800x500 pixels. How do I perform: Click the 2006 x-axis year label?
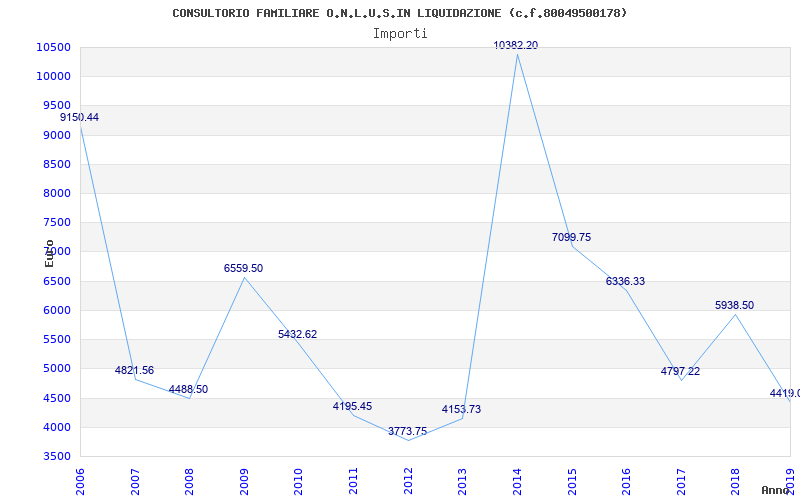tap(80, 481)
